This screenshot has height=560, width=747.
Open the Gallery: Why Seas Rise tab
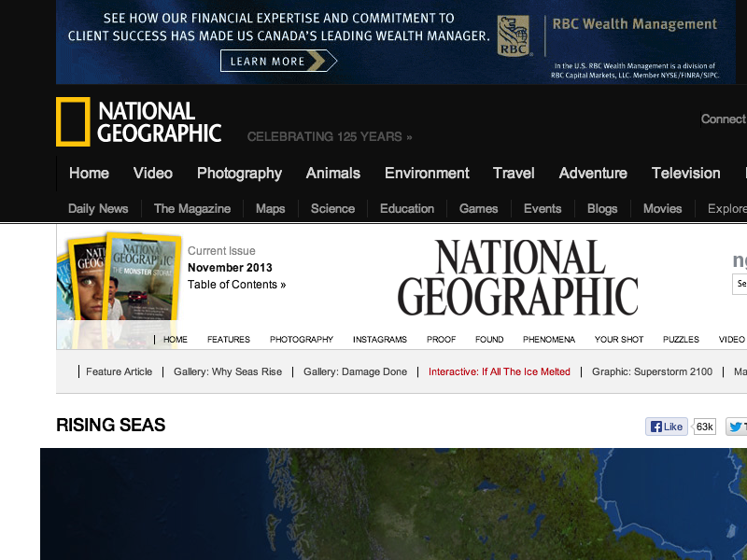(x=227, y=371)
